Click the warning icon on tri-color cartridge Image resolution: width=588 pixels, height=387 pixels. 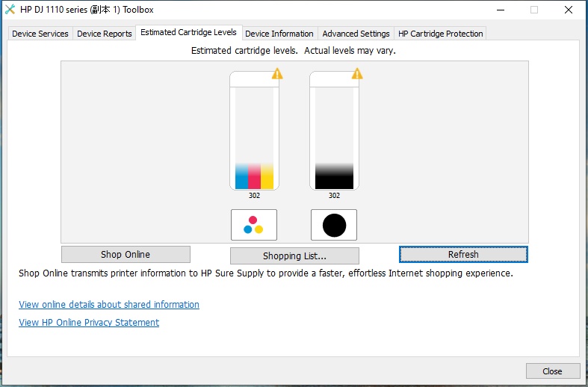click(277, 73)
